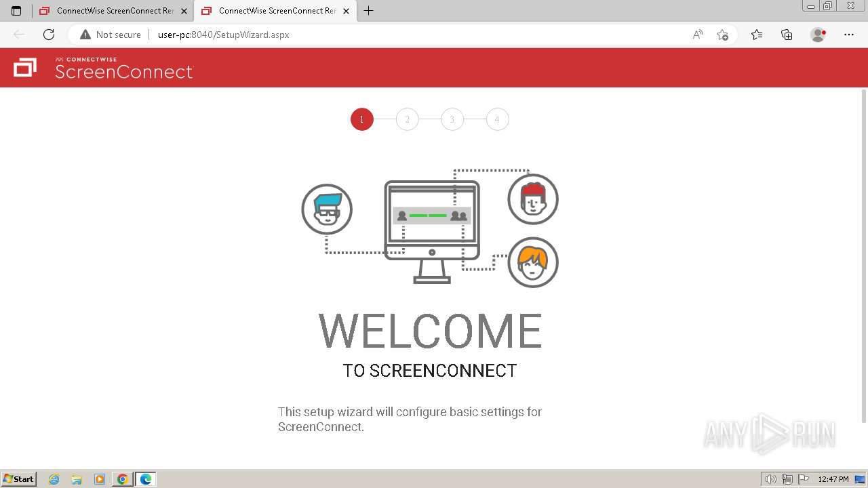Screen dimensions: 868x488
Task: Click the system clock 12:47 PM
Action: [x=833, y=479]
